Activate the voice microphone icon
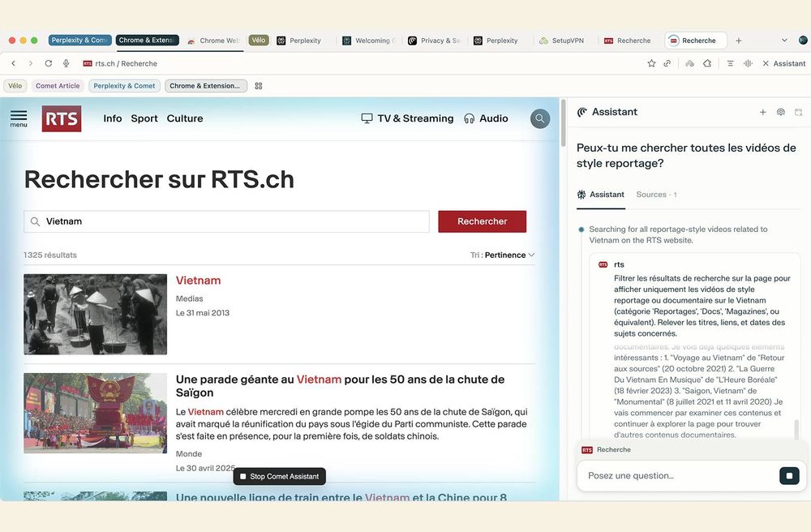This screenshot has height=532, width=811. (x=67, y=63)
